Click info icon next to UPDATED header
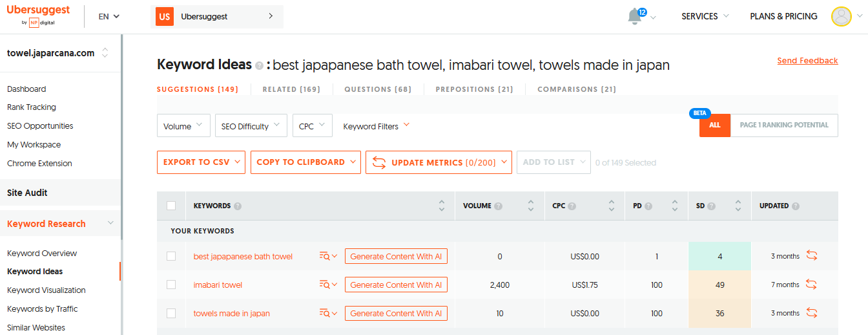Screen dimensions: 868x335 796,206
